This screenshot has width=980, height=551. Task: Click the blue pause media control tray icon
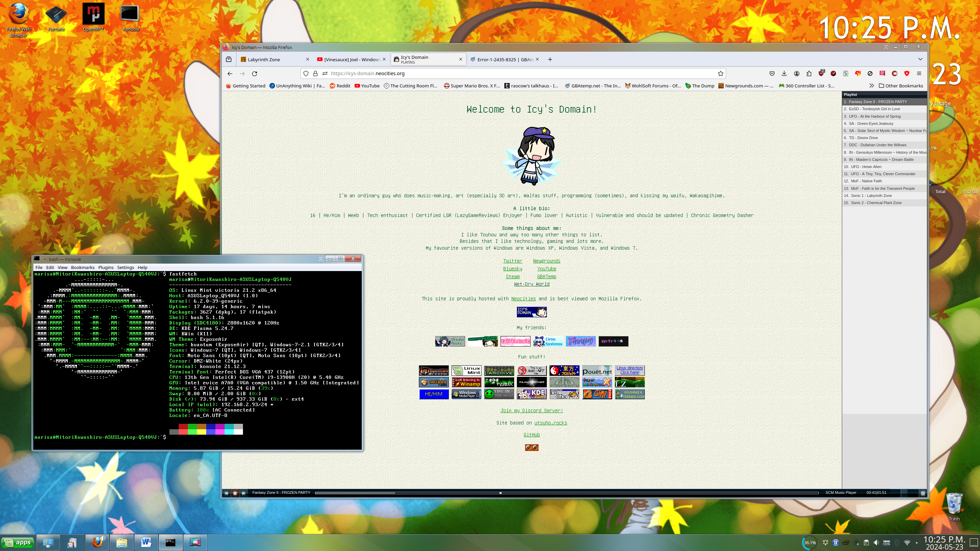click(x=835, y=542)
